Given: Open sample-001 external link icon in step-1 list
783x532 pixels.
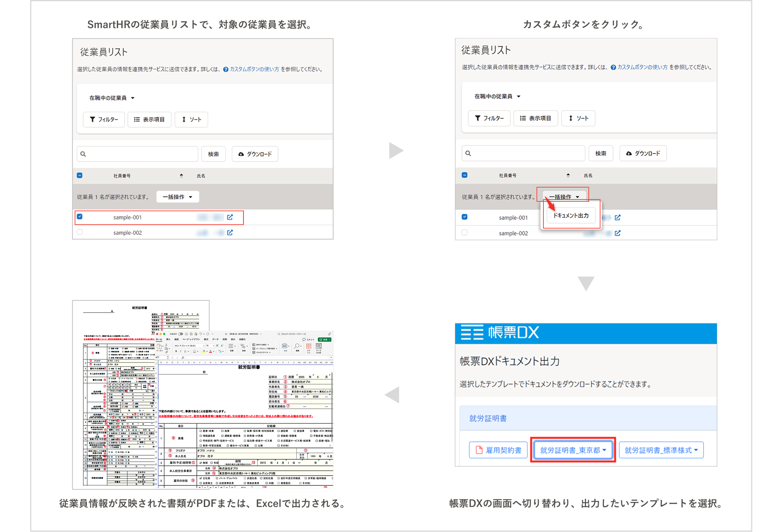Looking at the screenshot, I should coord(230,217).
